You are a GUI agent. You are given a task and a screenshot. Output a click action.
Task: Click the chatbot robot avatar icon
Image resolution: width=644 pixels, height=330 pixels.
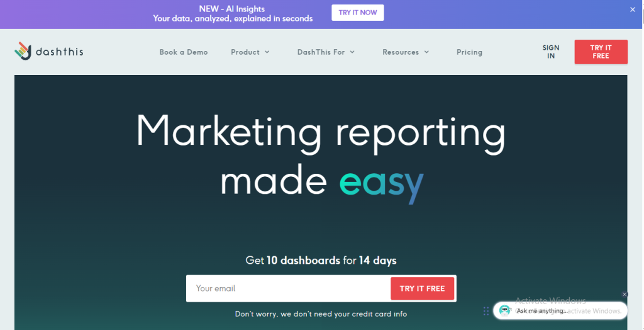[x=504, y=310]
